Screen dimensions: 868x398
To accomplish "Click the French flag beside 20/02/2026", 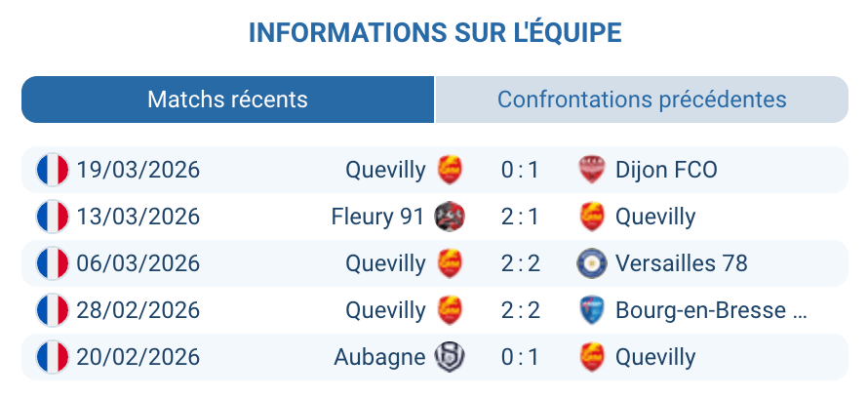I will point(53,357).
